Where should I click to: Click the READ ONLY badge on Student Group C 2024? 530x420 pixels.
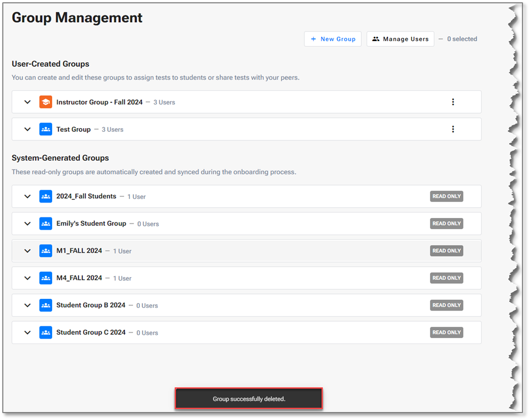pos(446,333)
